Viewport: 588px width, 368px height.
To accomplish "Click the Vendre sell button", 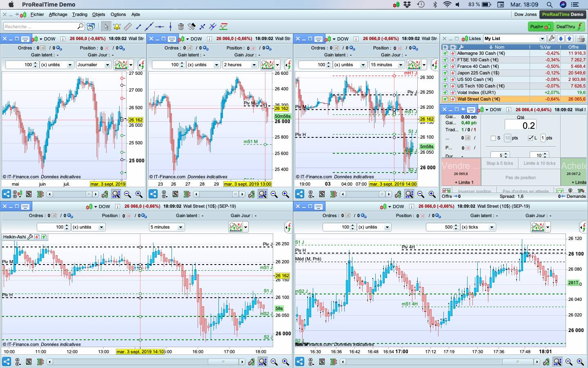I will point(461,173).
